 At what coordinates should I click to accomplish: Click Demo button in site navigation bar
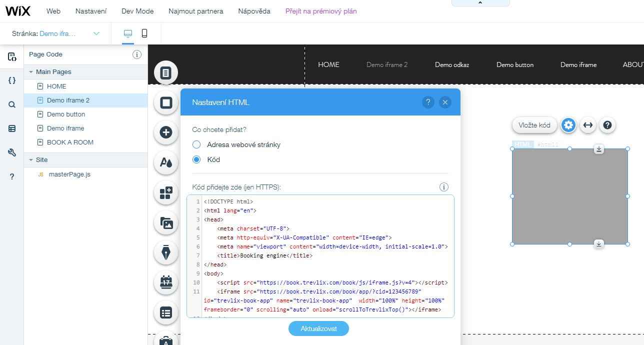[515, 64]
